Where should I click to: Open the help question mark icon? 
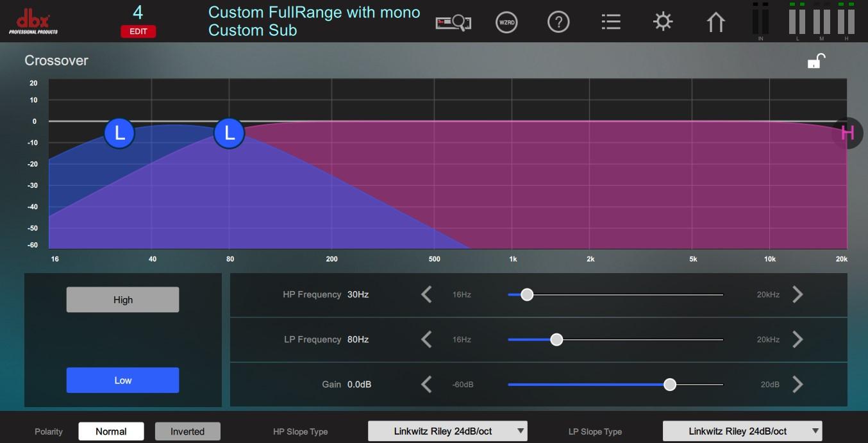point(558,22)
